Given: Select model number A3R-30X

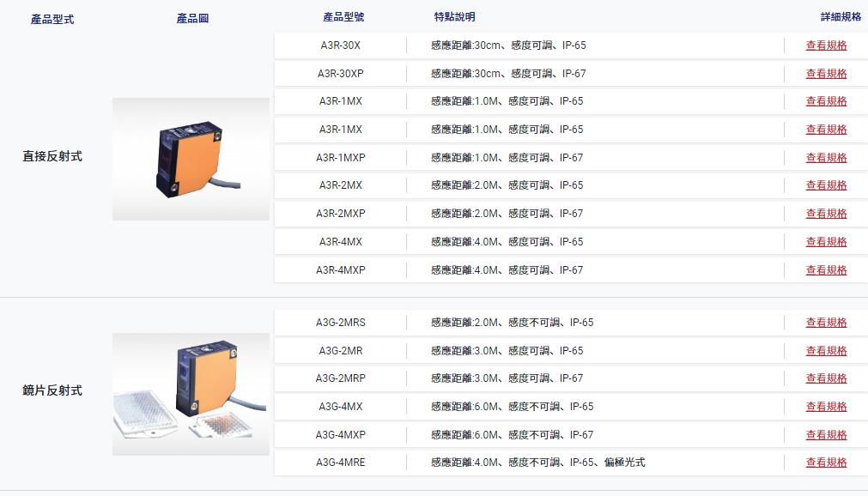Looking at the screenshot, I should click(x=341, y=45).
